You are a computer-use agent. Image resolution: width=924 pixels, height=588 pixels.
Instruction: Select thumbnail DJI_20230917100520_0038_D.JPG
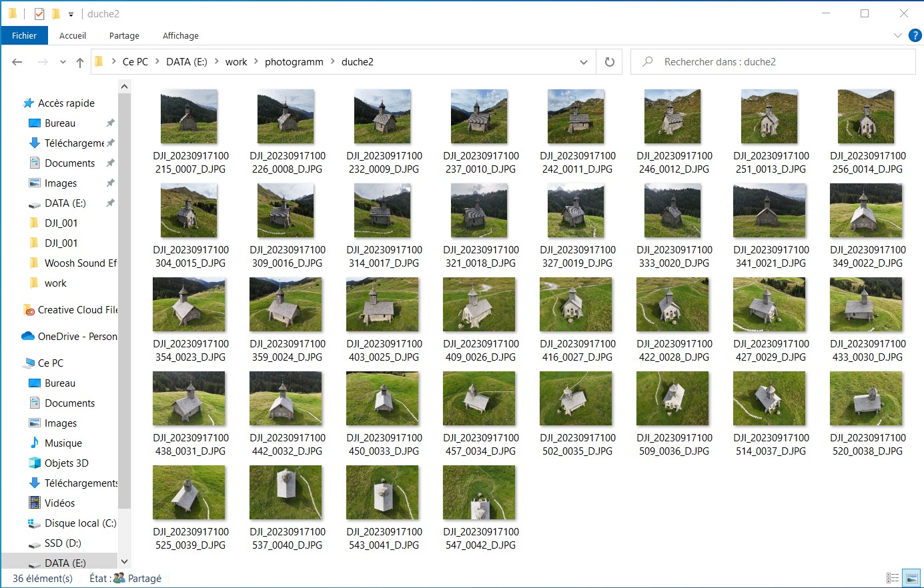(866, 399)
